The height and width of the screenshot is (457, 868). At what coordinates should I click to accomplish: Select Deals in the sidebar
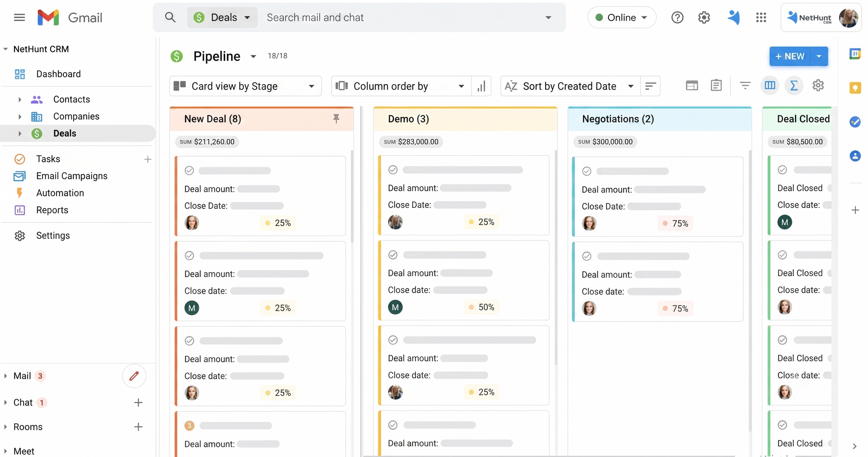point(65,133)
